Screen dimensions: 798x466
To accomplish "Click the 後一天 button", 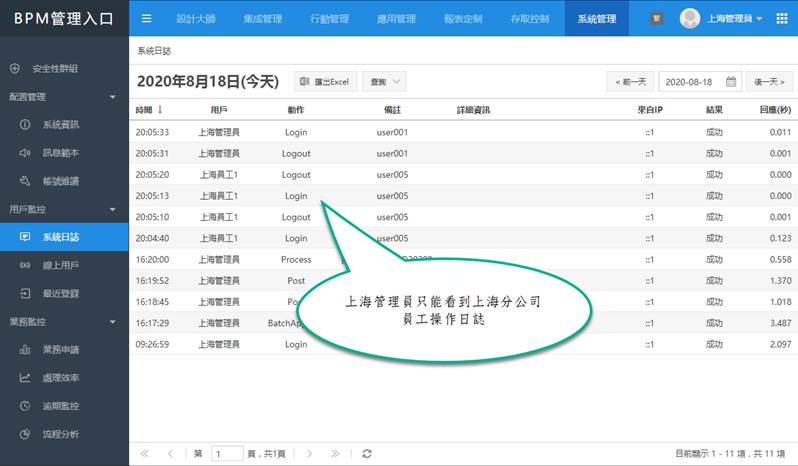I will 769,81.
